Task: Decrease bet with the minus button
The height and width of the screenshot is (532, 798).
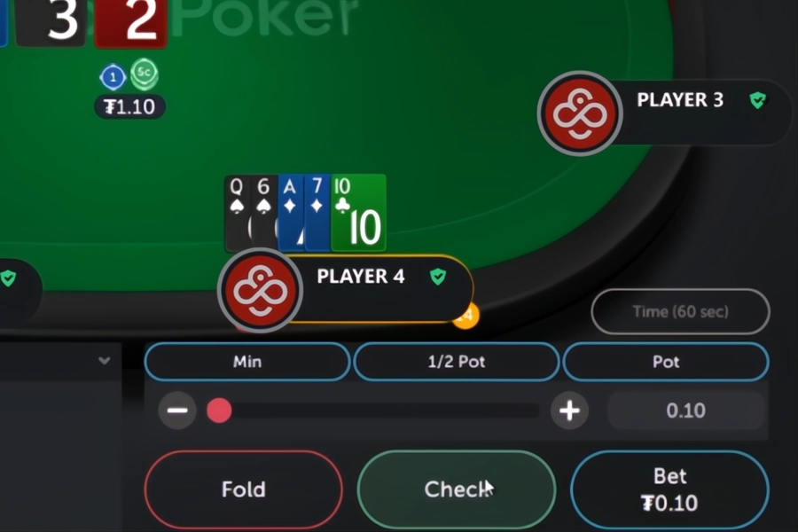Action: click(177, 411)
